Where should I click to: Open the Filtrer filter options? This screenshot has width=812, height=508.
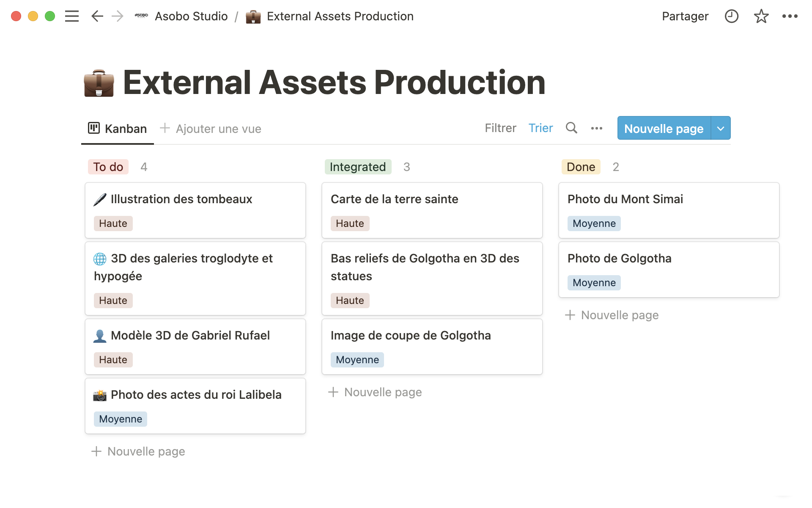[x=500, y=128]
